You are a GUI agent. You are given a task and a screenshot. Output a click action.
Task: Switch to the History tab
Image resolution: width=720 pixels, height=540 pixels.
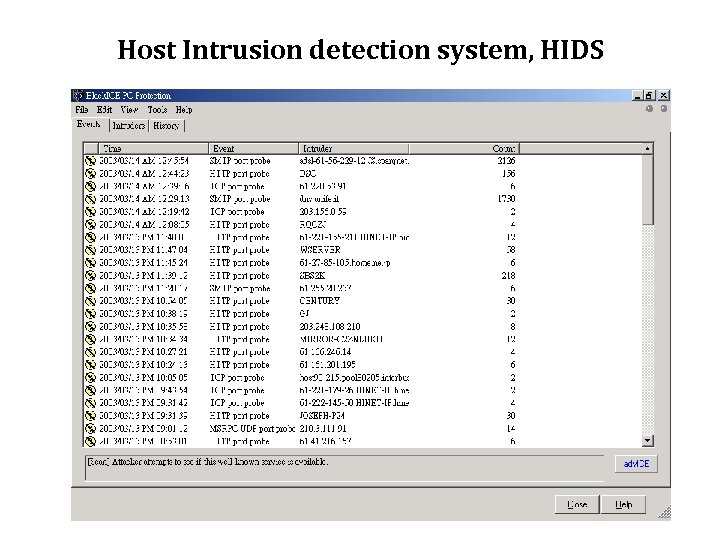[x=166, y=126]
